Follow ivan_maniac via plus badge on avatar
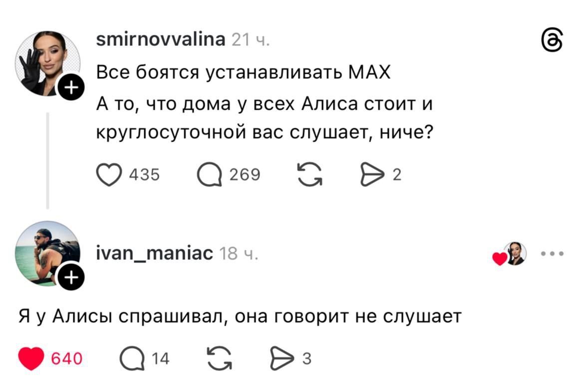The width and height of the screenshot is (588, 390). coord(70,276)
